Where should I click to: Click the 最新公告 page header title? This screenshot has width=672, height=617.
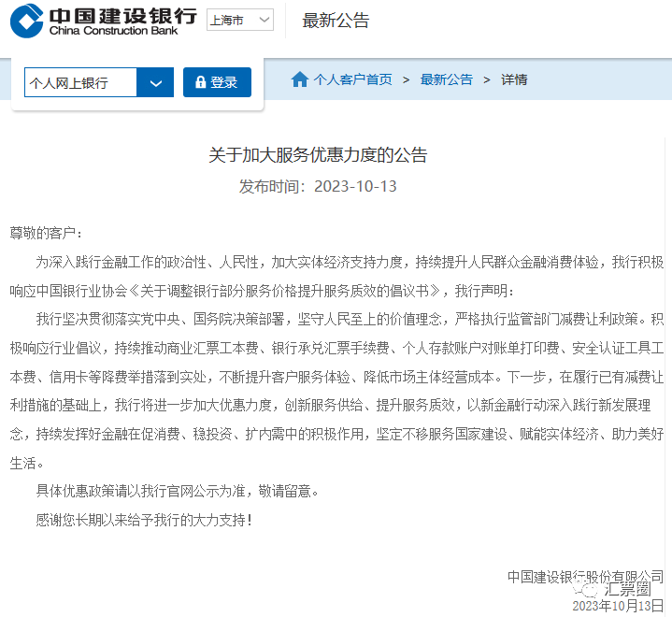pyautogui.click(x=336, y=21)
